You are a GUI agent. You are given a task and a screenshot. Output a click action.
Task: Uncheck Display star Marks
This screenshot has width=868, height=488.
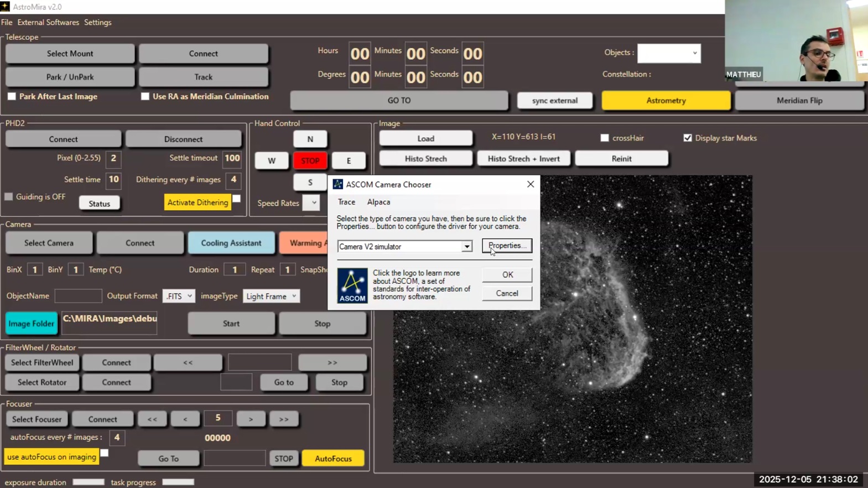[688, 138]
